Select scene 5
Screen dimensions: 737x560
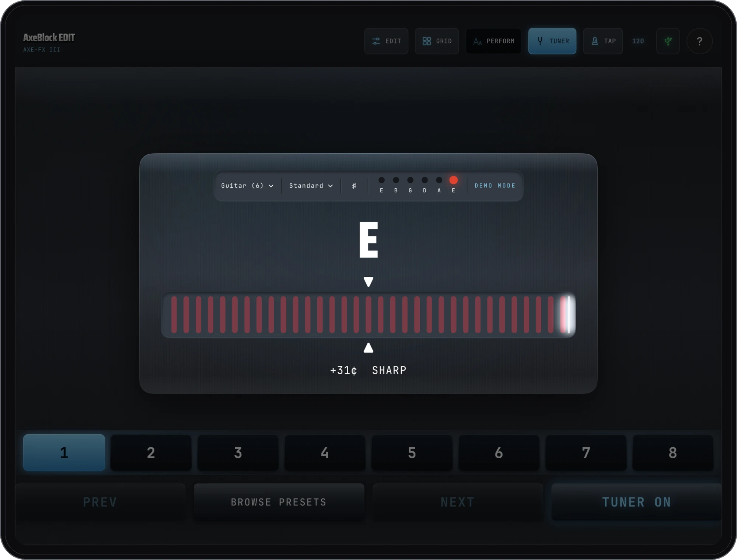(x=412, y=452)
